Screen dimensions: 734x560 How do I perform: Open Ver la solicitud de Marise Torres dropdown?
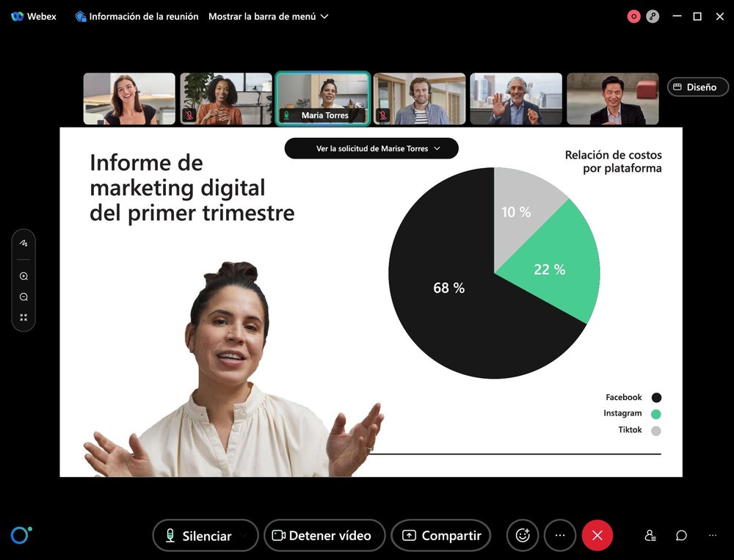tap(371, 148)
